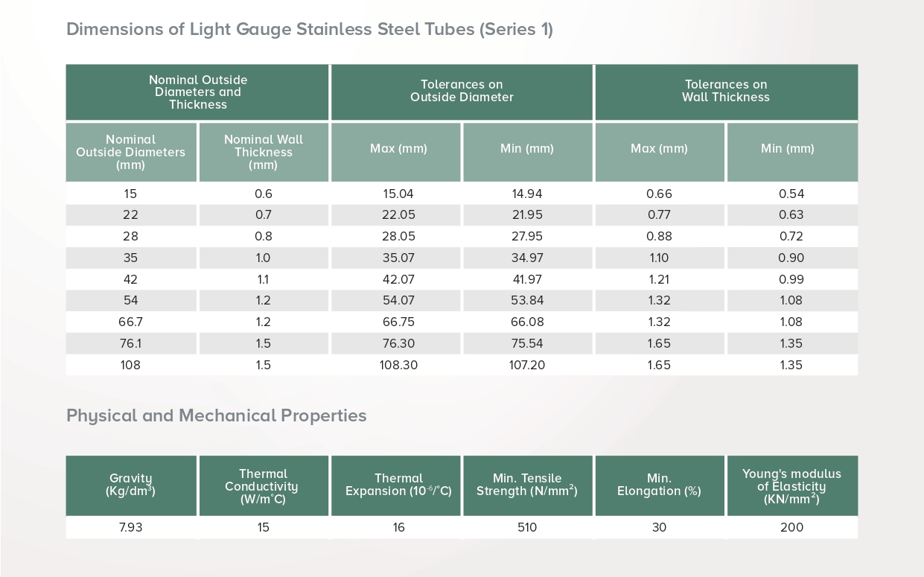Click the Tolerances on Wall Thickness header
The width and height of the screenshot is (924, 577).
(x=726, y=92)
